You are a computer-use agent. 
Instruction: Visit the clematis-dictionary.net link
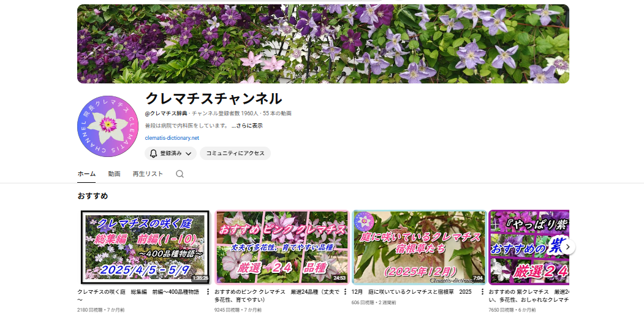click(172, 138)
